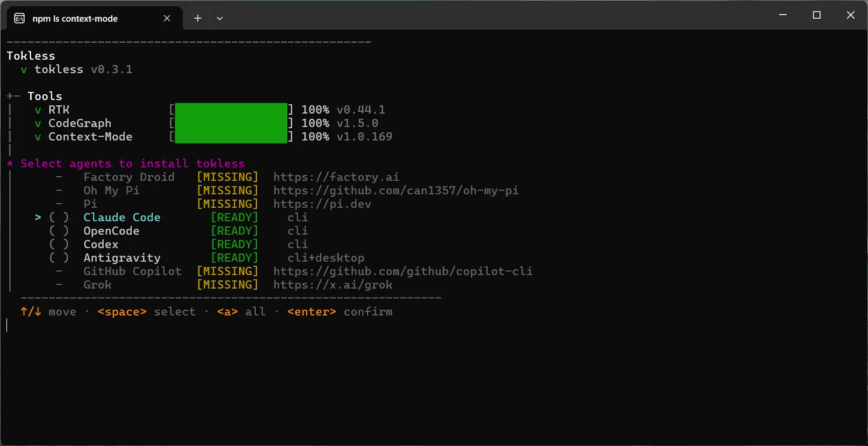Minimize the terminal window

tap(783, 15)
